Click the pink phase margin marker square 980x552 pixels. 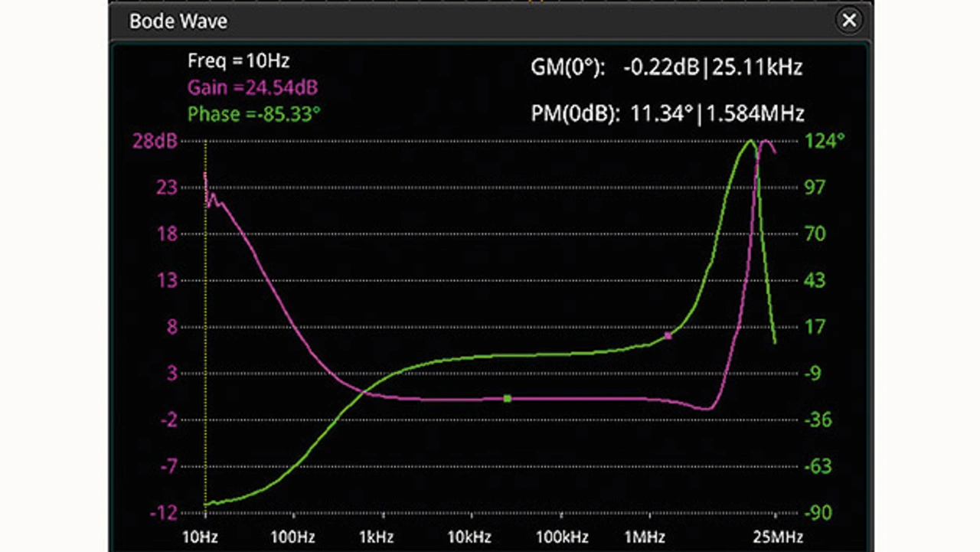[x=668, y=335]
